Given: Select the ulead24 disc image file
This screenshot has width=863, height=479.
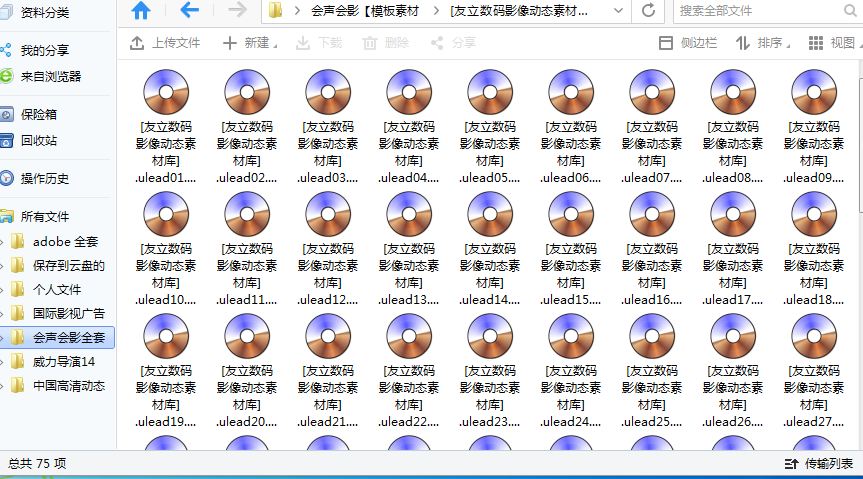Looking at the screenshot, I should point(571,371).
